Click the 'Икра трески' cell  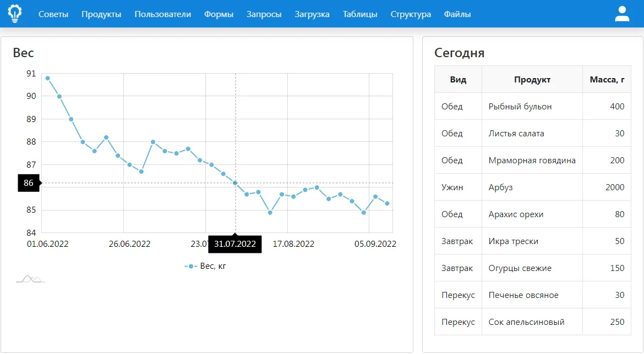click(x=532, y=241)
